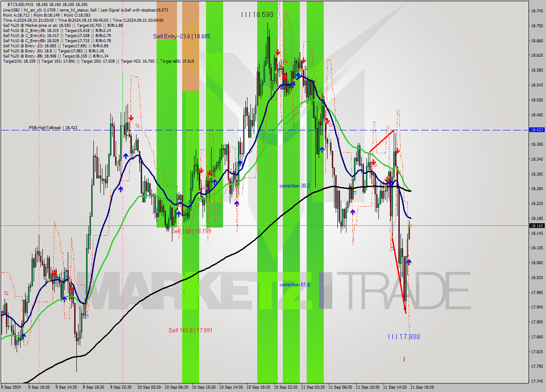This screenshot has width=546, height=392.
Task: Click the '10 Sep 14:30' time axis label
Action: click(231, 387)
